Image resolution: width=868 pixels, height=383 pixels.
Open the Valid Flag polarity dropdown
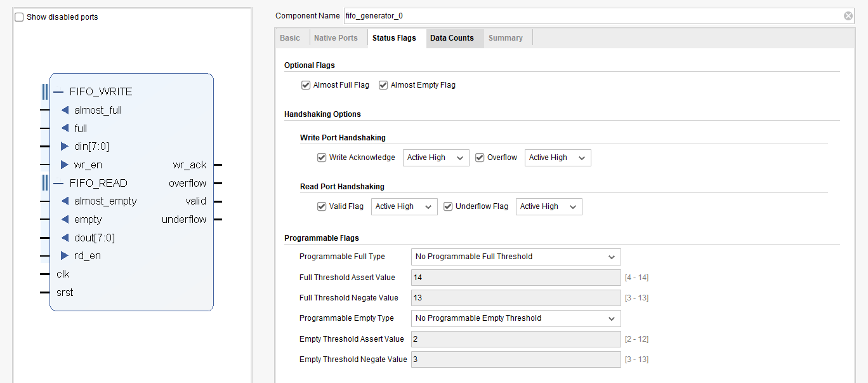point(404,207)
